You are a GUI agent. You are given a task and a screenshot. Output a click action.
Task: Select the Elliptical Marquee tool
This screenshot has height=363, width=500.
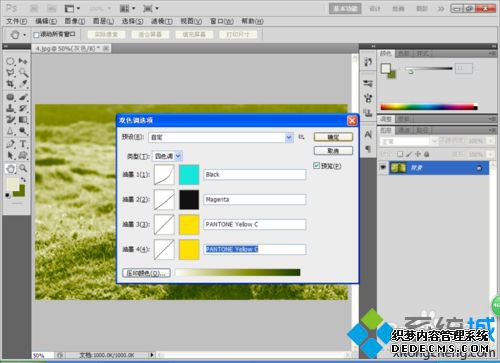(10, 61)
